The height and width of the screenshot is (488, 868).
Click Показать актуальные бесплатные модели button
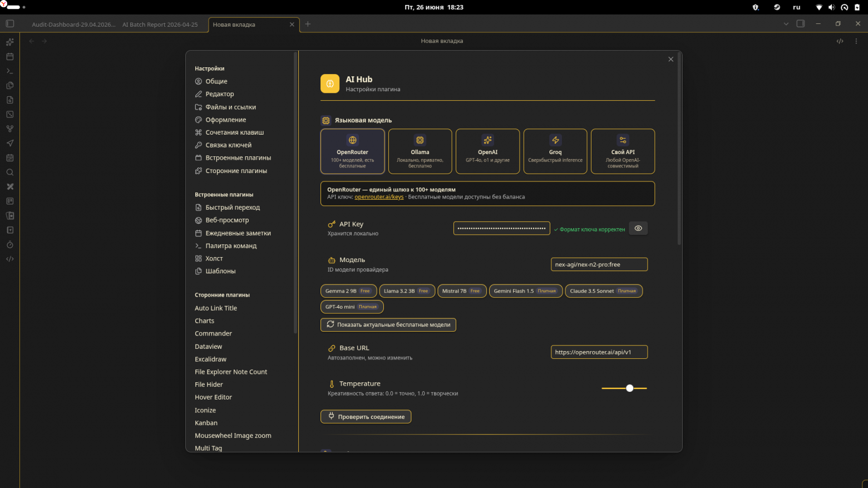(388, 325)
